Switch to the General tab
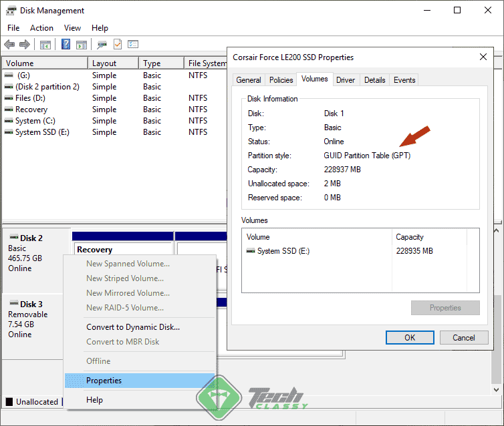The height and width of the screenshot is (426, 504). [249, 80]
